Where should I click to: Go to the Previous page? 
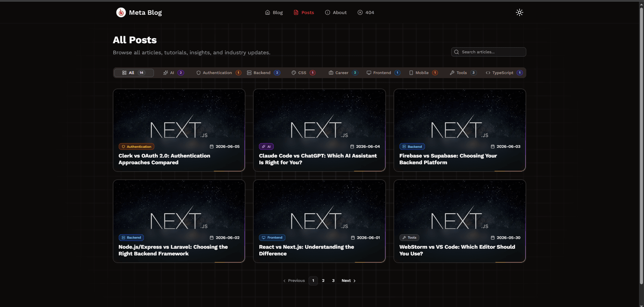click(x=294, y=281)
